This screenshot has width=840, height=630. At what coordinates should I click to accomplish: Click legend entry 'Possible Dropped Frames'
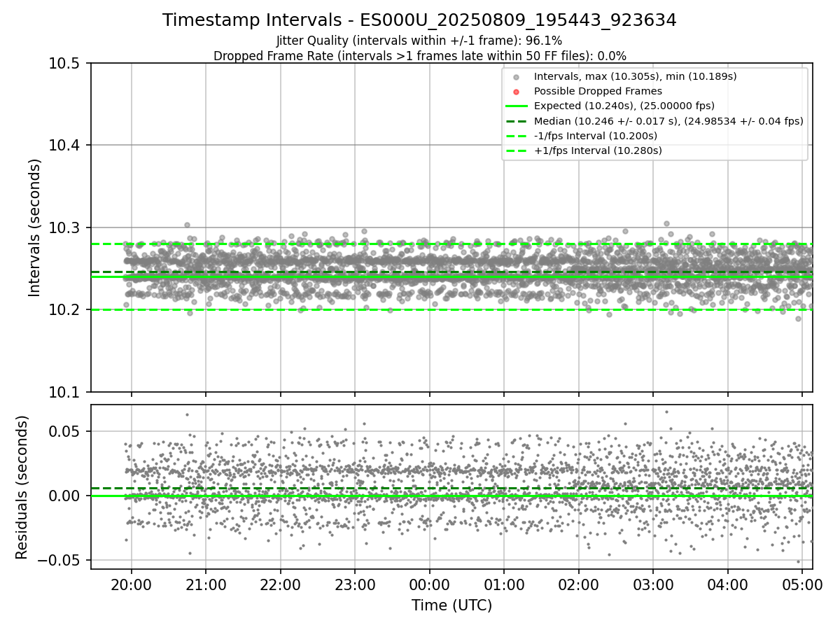coord(598,91)
